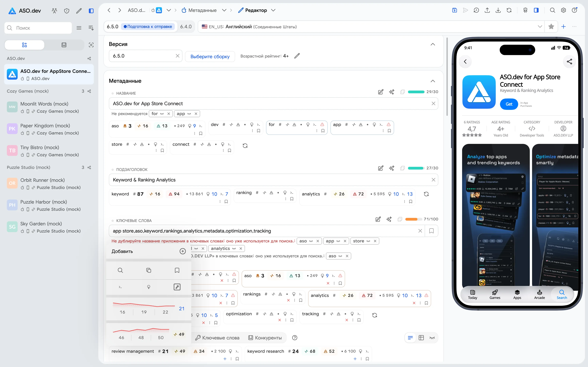Select version 6.4.0 tab
Viewport: 588px width, 367px height.
(186, 26)
